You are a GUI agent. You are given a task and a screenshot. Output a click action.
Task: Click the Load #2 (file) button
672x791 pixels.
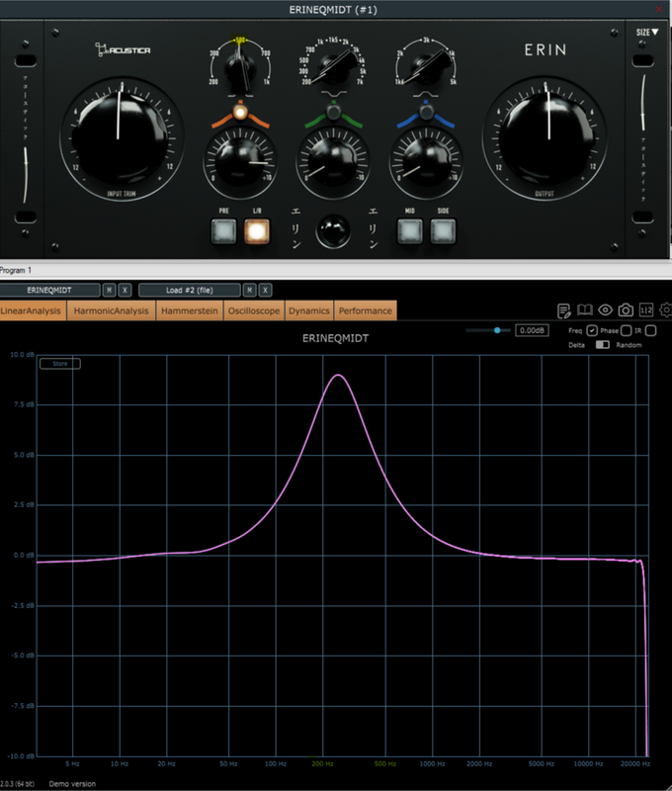190,290
